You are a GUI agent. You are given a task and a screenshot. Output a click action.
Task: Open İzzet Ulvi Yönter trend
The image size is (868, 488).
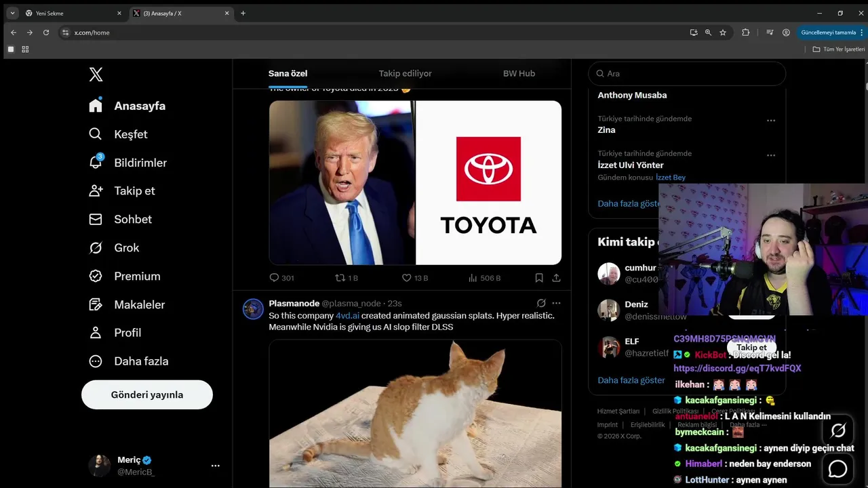pyautogui.click(x=631, y=165)
